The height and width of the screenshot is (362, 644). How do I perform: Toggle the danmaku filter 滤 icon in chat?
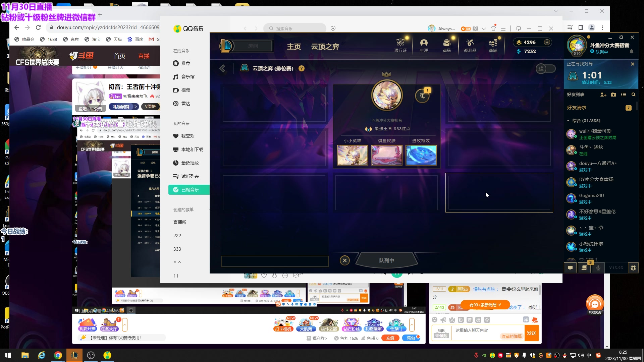coord(526,320)
